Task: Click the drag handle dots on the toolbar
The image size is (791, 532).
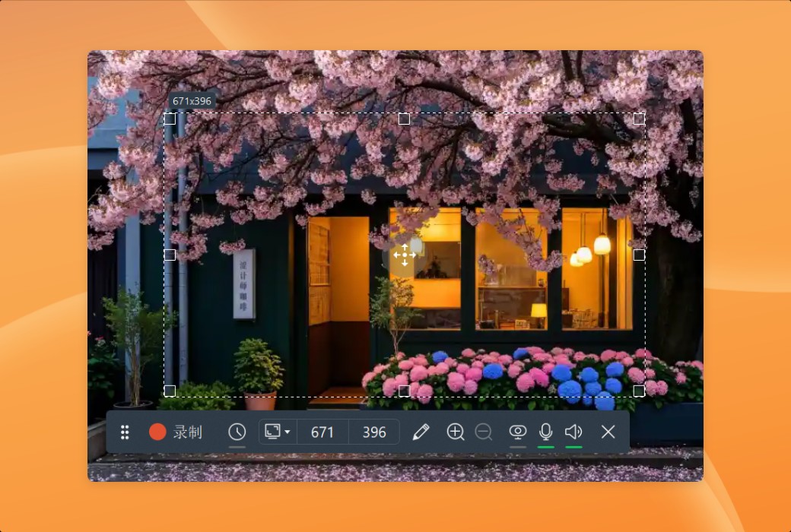Action: coord(125,432)
